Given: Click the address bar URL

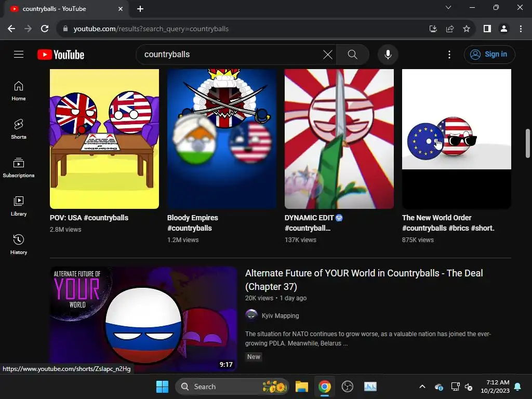Looking at the screenshot, I should [x=151, y=29].
